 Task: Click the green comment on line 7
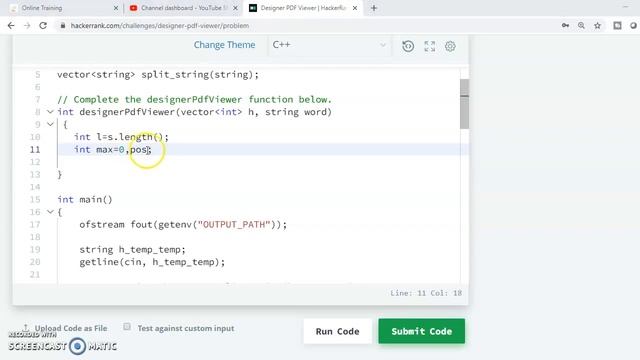tap(195, 100)
